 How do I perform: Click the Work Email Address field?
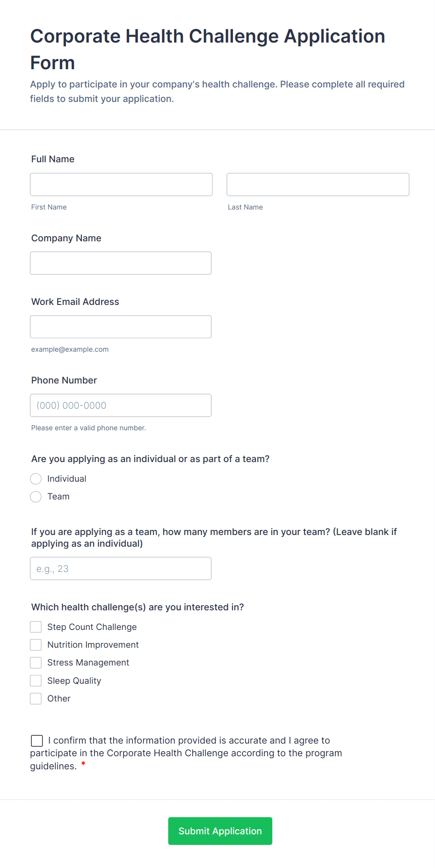pyautogui.click(x=121, y=326)
